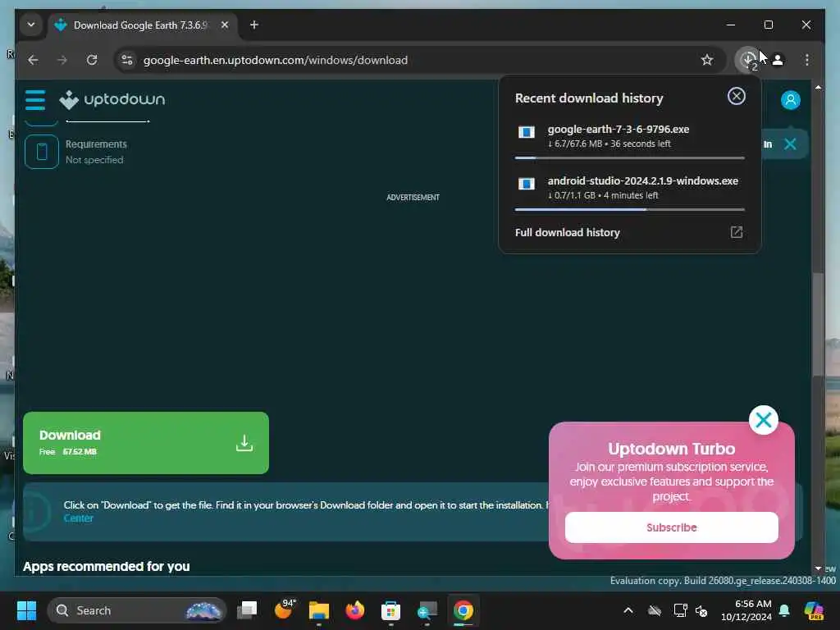Close the Download Google Earth tab
The width and height of the screenshot is (840, 630).
[x=225, y=25]
